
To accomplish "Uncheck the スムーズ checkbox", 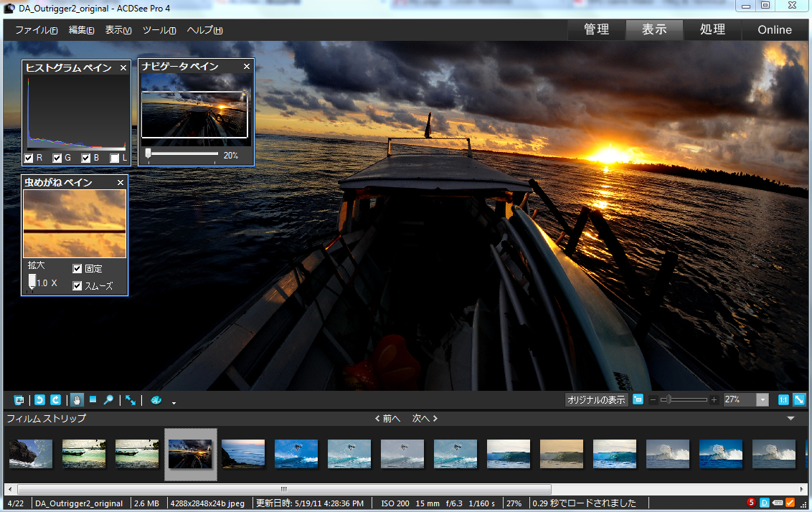I will point(77,286).
